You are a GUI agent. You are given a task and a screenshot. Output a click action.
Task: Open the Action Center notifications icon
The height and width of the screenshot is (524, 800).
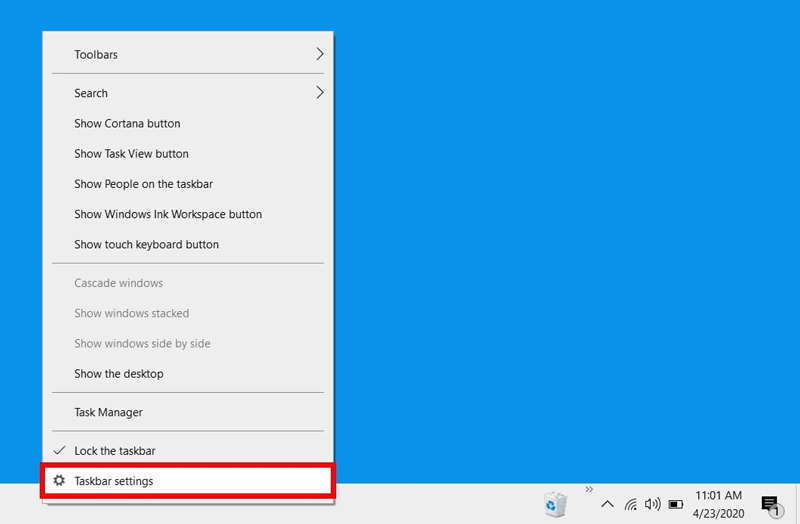771,505
